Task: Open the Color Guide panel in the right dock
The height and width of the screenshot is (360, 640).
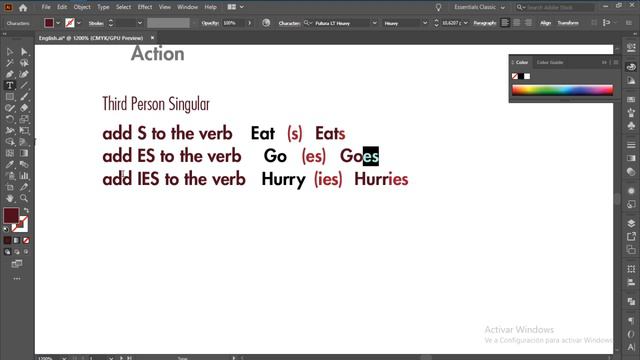Action: 631,81
